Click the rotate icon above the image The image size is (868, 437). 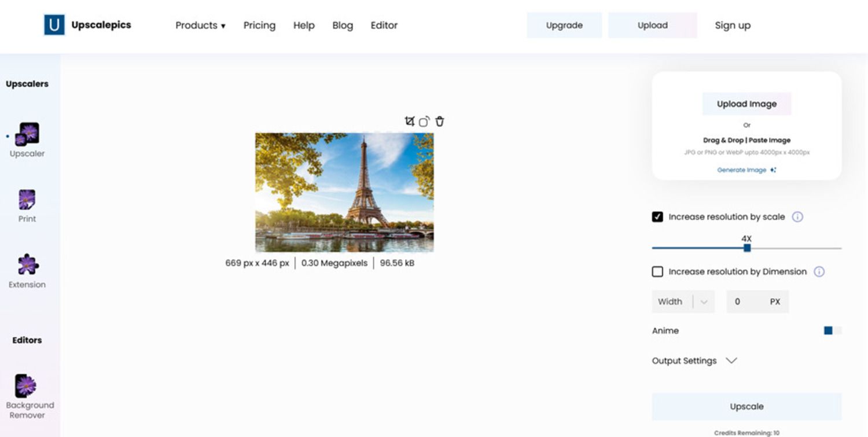click(x=424, y=122)
